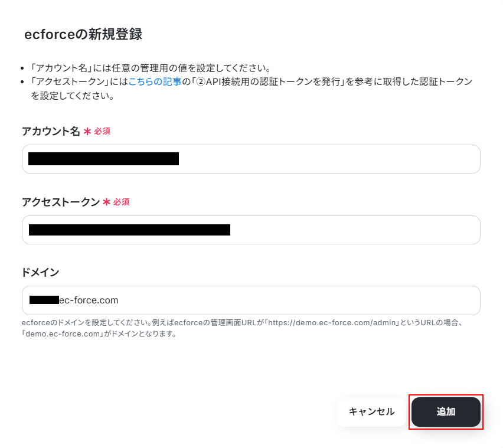Viewport: 503px width, 448px height.
Task: Click into the ドメイン input field
Action: tap(295, 300)
